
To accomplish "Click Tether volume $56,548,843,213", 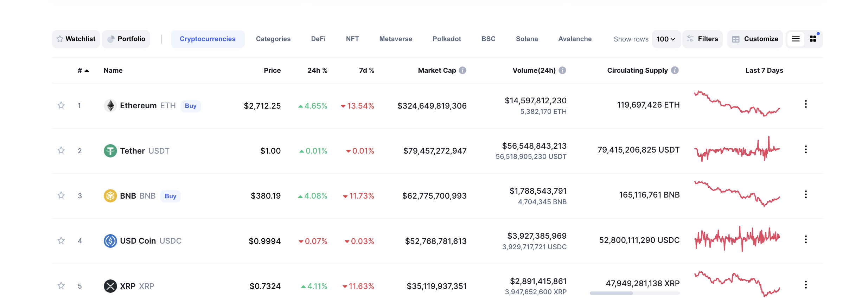I will pos(534,146).
